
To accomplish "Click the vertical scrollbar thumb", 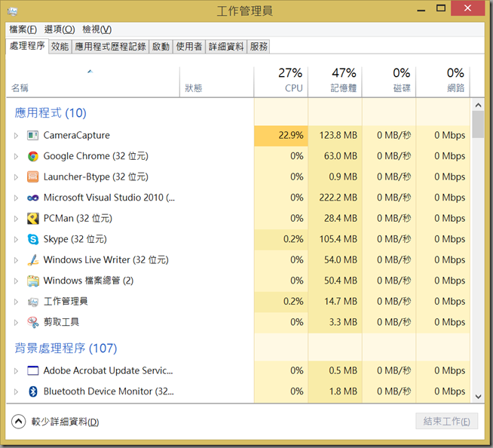I will coord(478,124).
